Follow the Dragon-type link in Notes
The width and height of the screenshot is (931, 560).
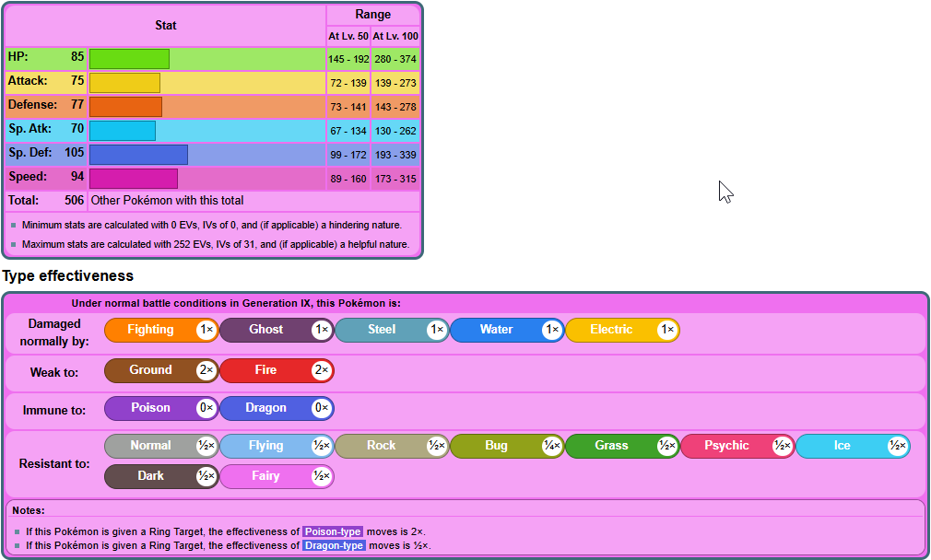[334, 545]
